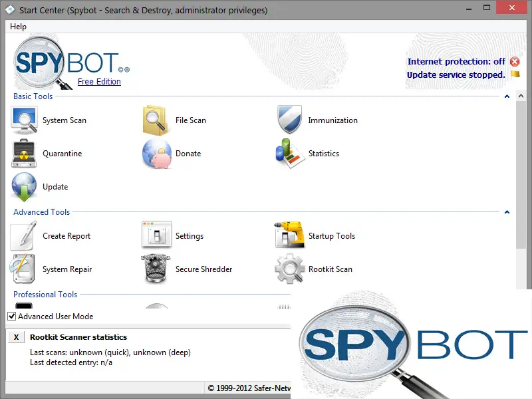Image resolution: width=532 pixels, height=399 pixels.
Task: Click the Update globe arrow icon
Action: tap(24, 187)
